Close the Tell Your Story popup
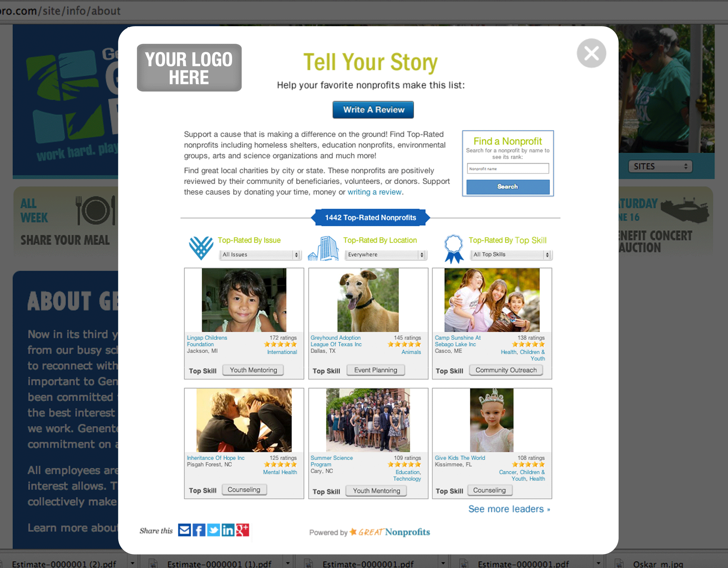This screenshot has width=728, height=568. point(591,53)
